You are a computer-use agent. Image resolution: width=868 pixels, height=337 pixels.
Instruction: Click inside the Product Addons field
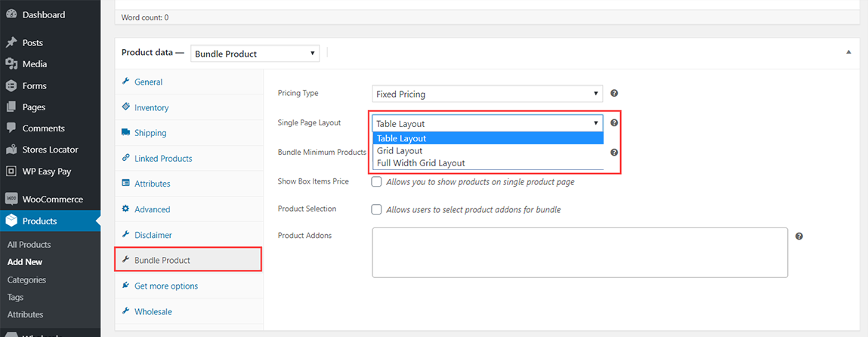click(579, 252)
